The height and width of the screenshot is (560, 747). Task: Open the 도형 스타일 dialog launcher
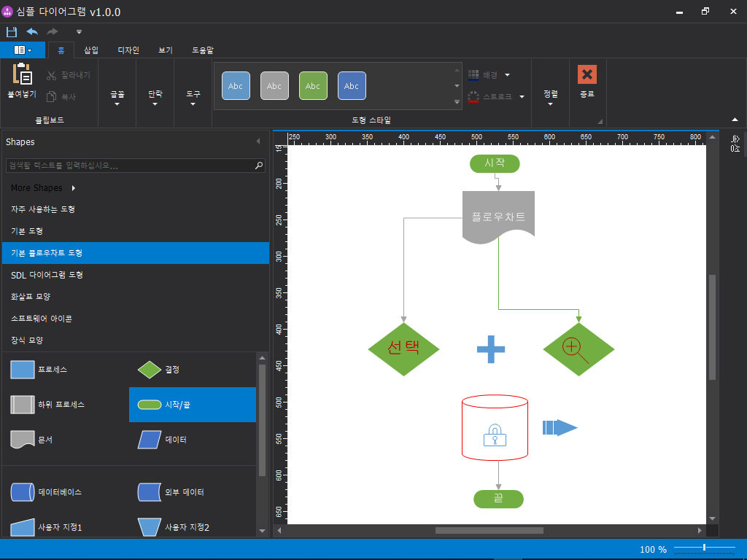[600, 122]
